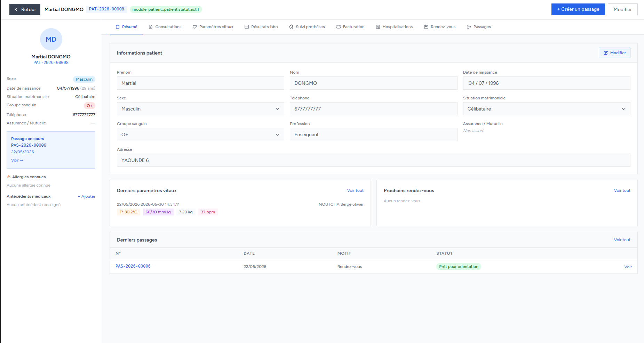Click the Suivi prothèses icon

[x=291, y=27]
